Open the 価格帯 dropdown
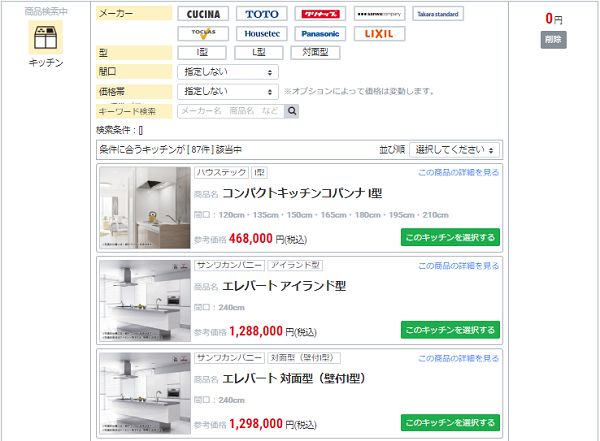The image size is (600, 441). point(228,91)
